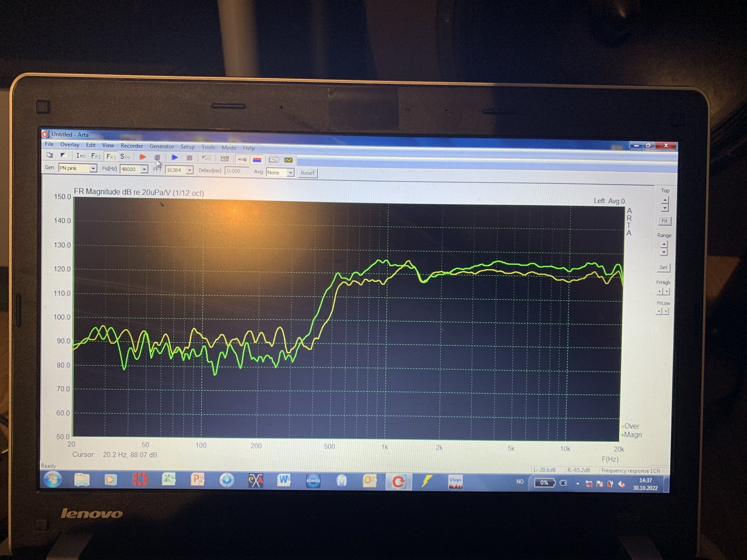Click the red-blue color bars toolbar icon
The image size is (747, 560).
point(257,160)
